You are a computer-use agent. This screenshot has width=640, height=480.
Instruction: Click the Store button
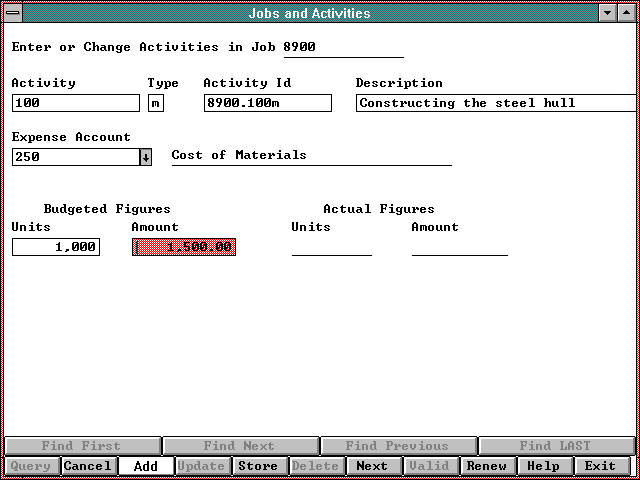pyautogui.click(x=258, y=466)
